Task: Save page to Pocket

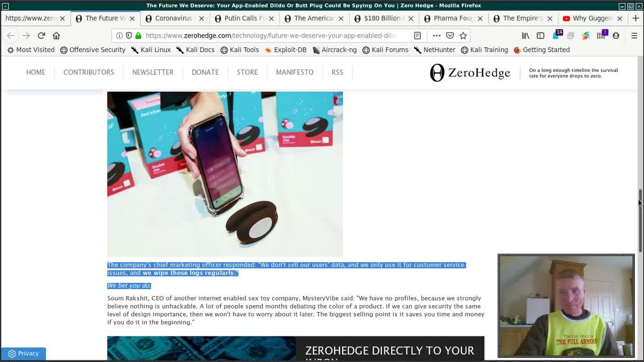Action: pyautogui.click(x=450, y=36)
